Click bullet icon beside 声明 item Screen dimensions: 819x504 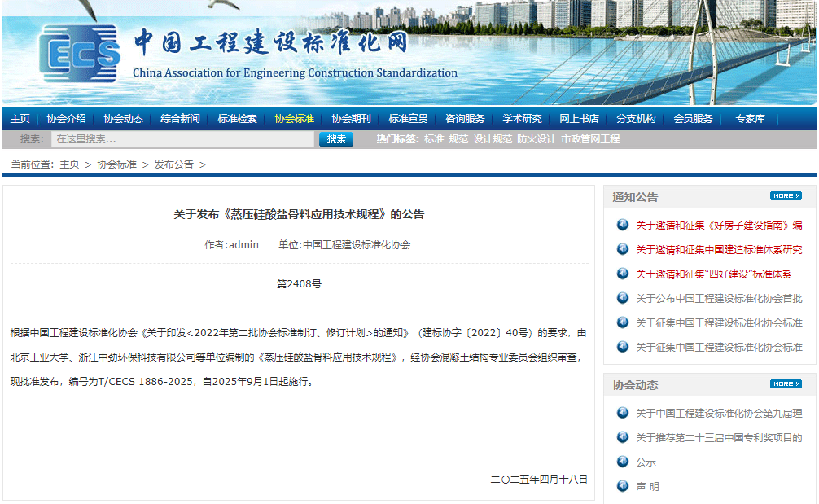pyautogui.click(x=623, y=486)
